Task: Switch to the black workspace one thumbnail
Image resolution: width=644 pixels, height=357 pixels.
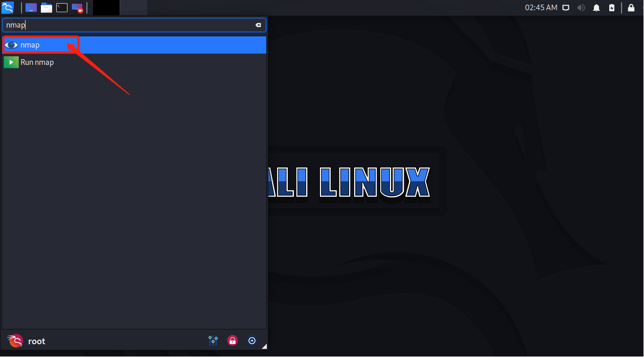Action: tap(106, 8)
